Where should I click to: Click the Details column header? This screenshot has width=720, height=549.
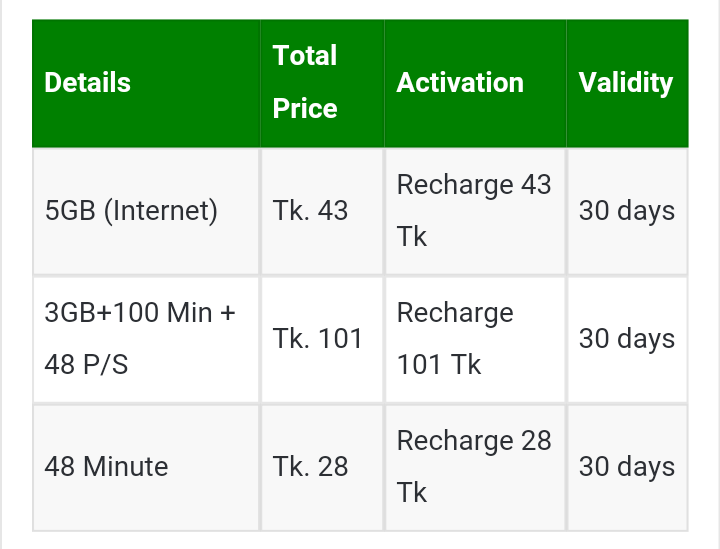[88, 82]
